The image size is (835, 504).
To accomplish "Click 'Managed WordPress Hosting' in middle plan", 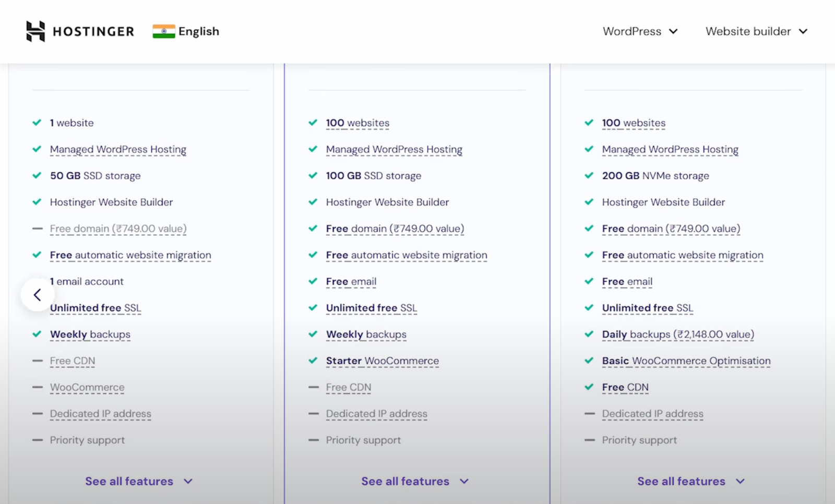I will click(x=394, y=149).
